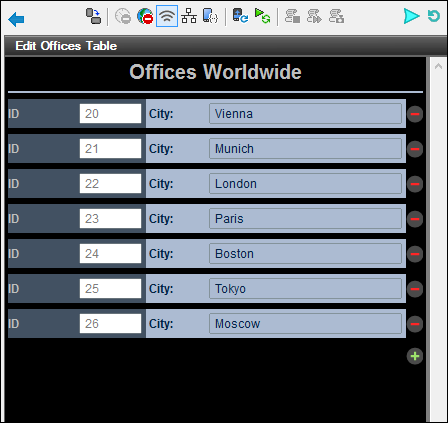
Task: Select the ID field showing 22
Action: pos(110,184)
